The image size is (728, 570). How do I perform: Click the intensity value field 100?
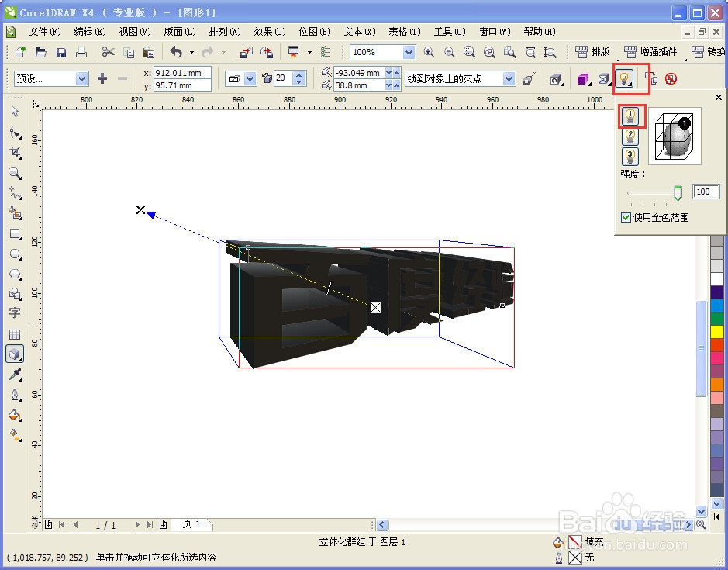click(x=706, y=192)
